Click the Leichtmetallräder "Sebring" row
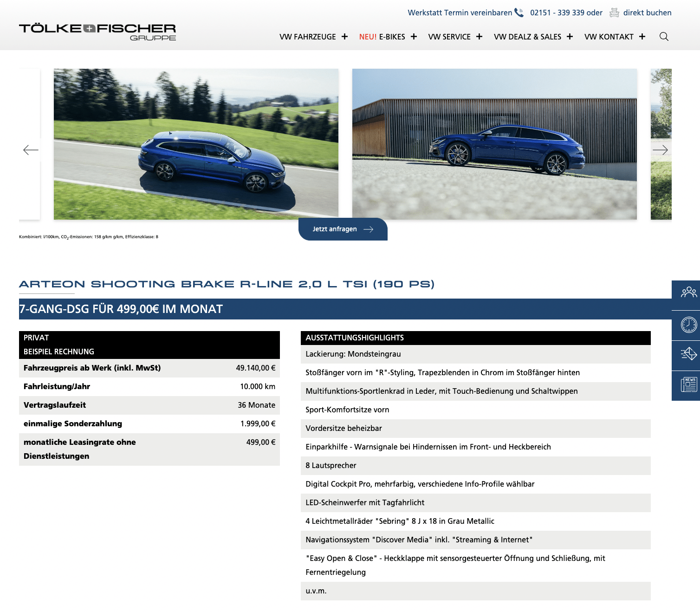The height and width of the screenshot is (612, 700). click(x=476, y=521)
